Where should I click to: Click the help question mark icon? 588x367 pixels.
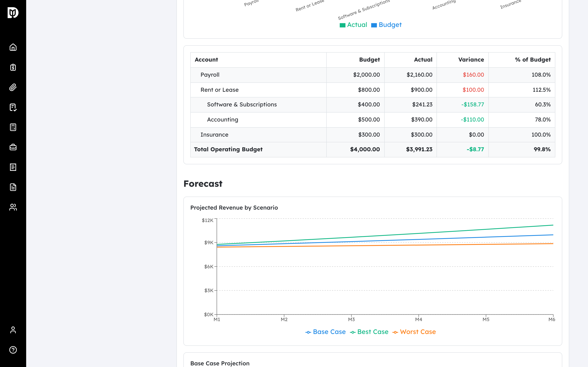(x=13, y=350)
